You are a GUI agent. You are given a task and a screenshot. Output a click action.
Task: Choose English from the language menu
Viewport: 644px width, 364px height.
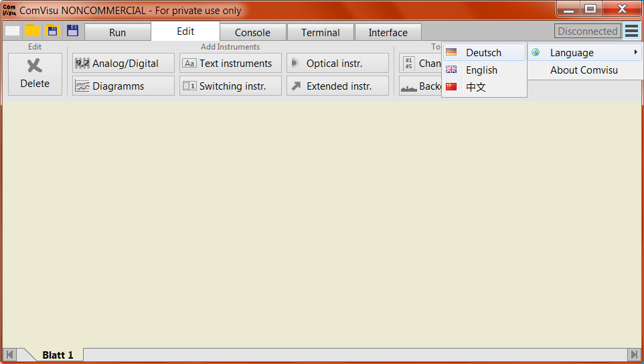[484, 70]
